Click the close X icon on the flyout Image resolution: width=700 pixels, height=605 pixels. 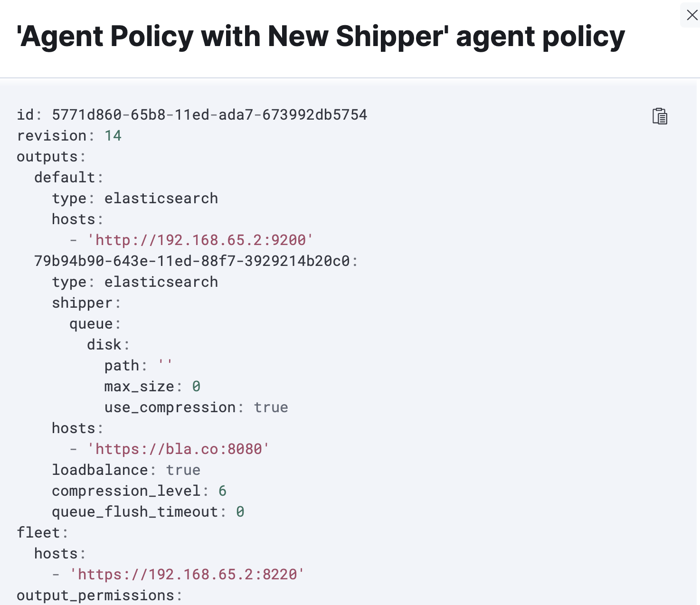tap(691, 15)
